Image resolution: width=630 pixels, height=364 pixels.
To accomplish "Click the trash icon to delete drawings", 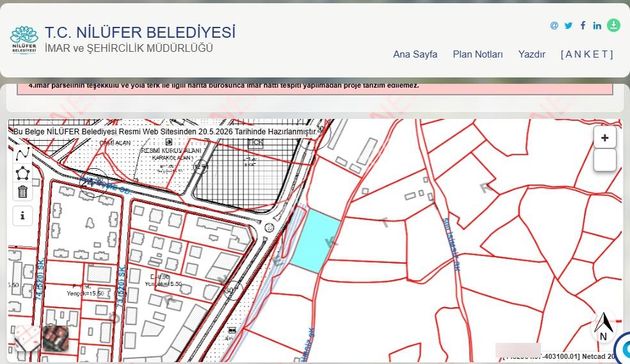I will [x=22, y=192].
